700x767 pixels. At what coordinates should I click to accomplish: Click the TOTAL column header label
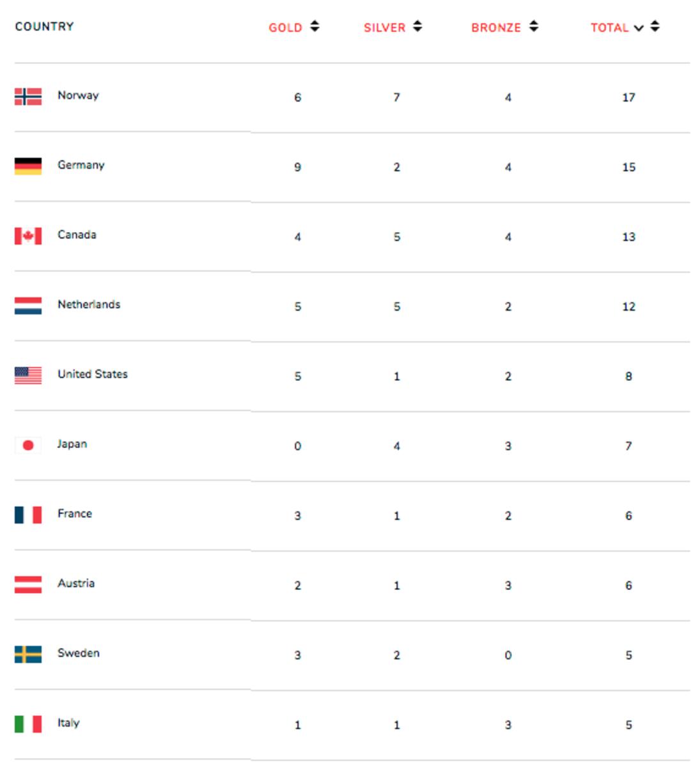pyautogui.click(x=609, y=27)
